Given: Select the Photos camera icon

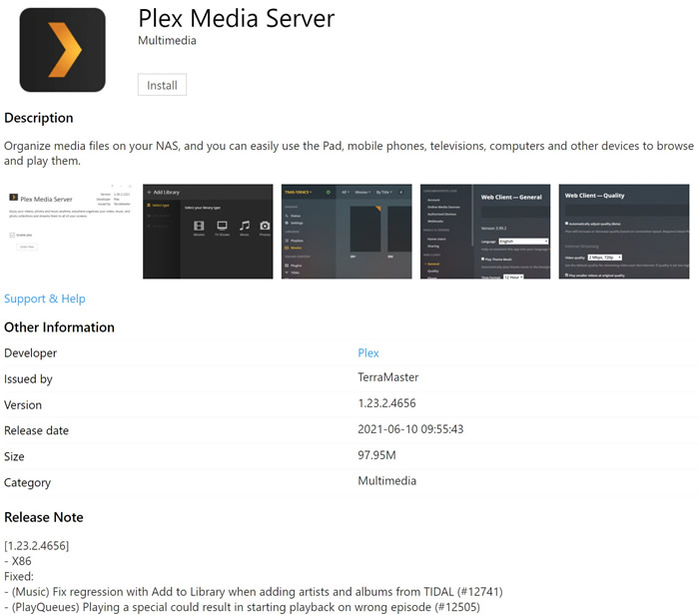Looking at the screenshot, I should [265, 226].
